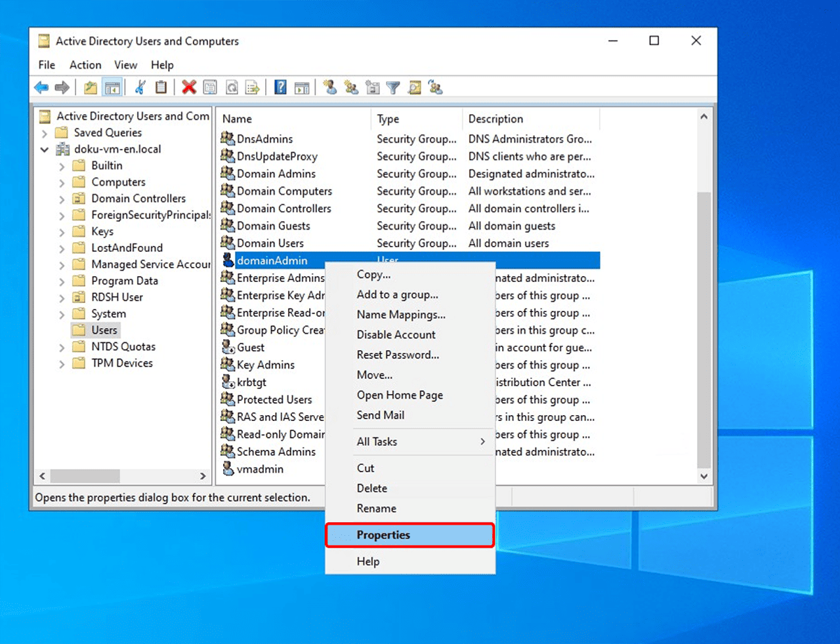Click the create new user toolbar icon

coord(330,88)
